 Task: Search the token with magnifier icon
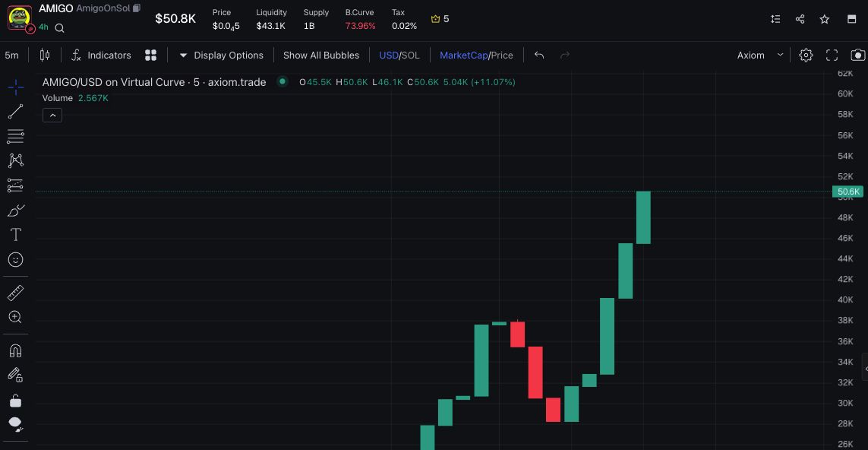click(60, 28)
